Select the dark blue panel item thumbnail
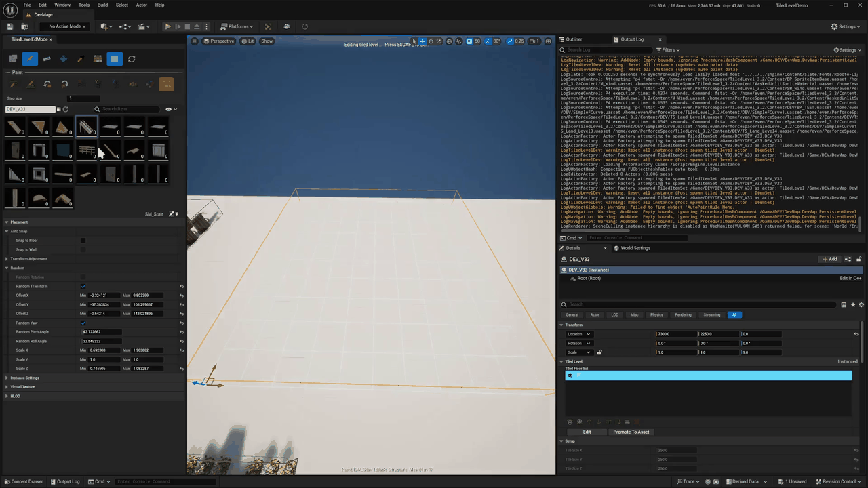The image size is (868, 488). [x=62, y=150]
